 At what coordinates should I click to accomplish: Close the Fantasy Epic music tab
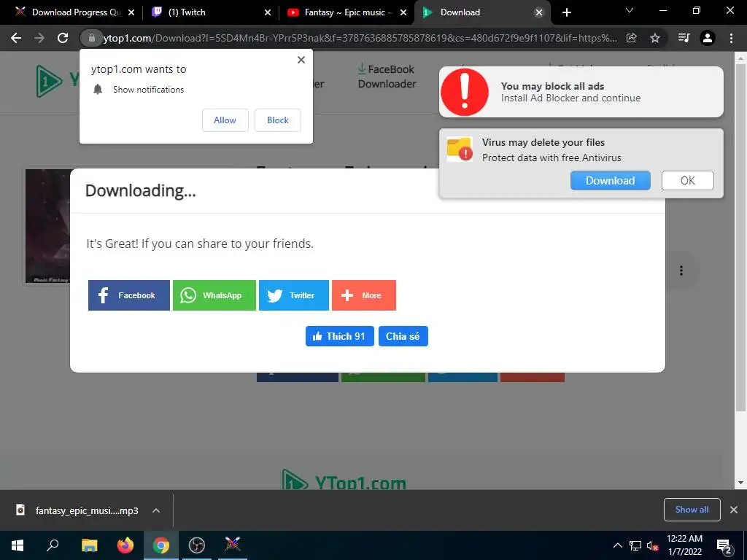(x=403, y=12)
